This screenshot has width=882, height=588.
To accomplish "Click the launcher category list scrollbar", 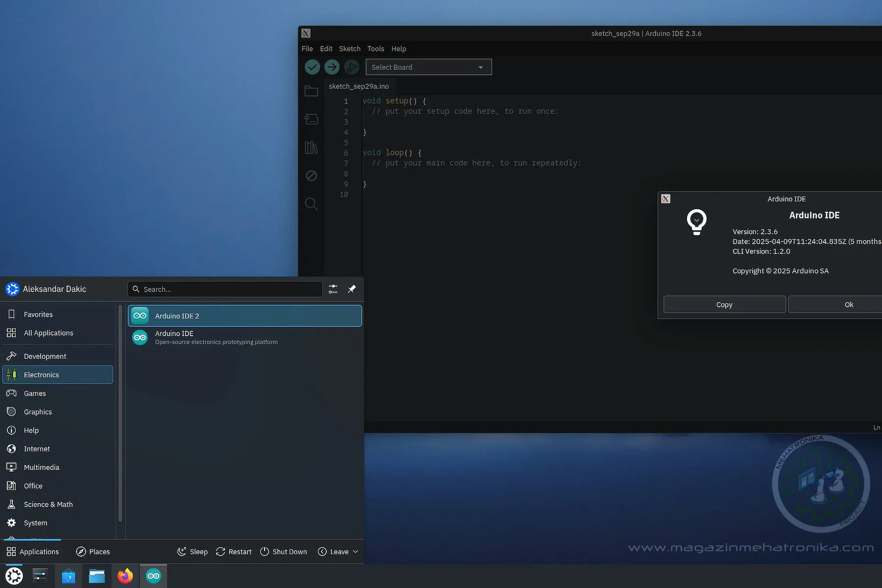I will click(x=120, y=413).
